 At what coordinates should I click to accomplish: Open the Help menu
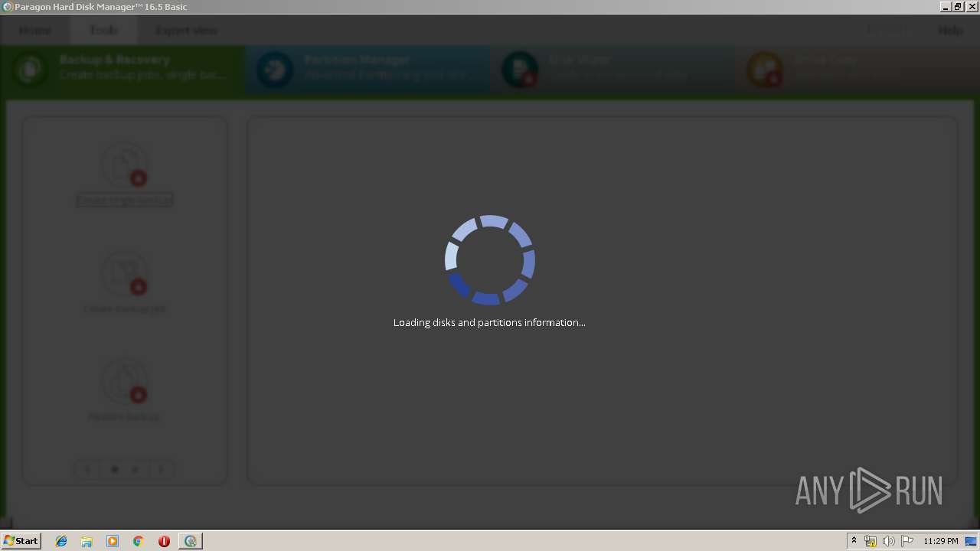click(x=950, y=31)
